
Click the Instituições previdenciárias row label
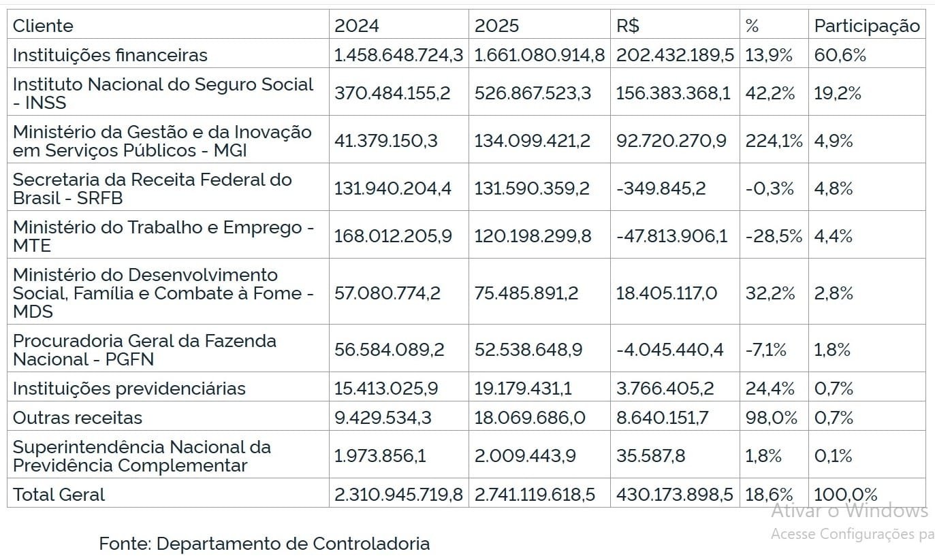(x=129, y=389)
